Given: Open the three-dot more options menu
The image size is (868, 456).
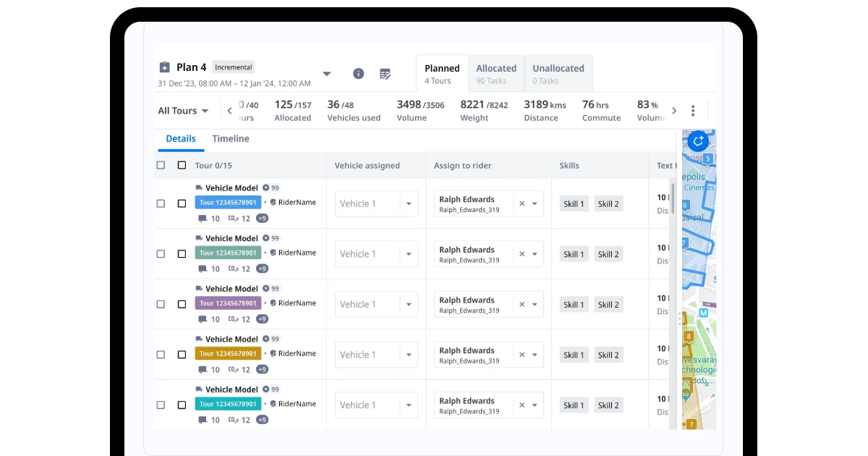Looking at the screenshot, I should (693, 111).
